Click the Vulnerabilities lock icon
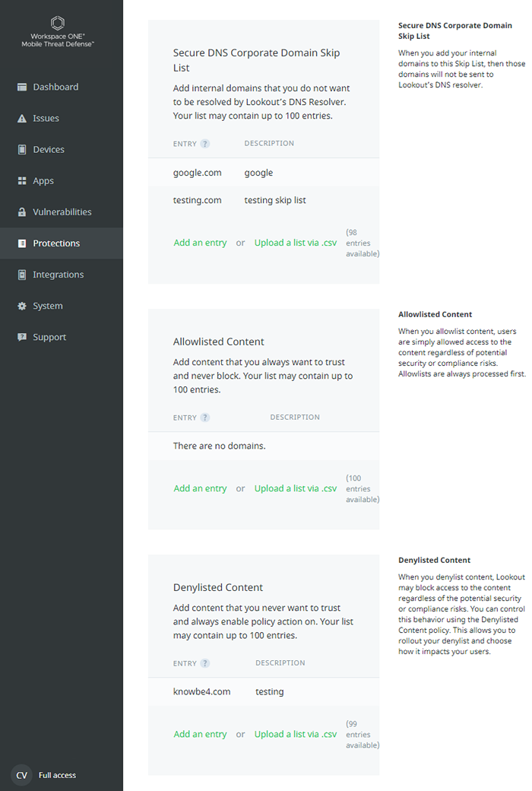This screenshot has width=532, height=791. [22, 212]
